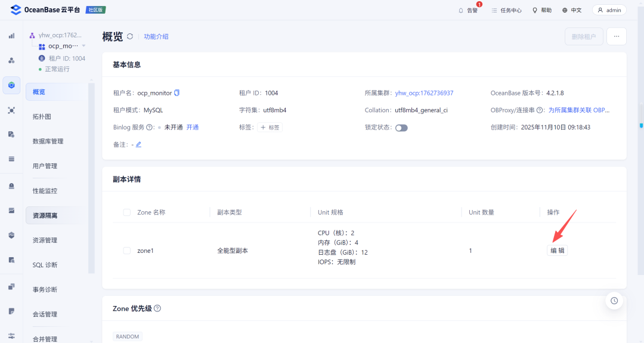Image resolution: width=644 pixels, height=343 pixels.
Task: Expand the ocp_mo tenant selector dropdown
Action: (84, 46)
